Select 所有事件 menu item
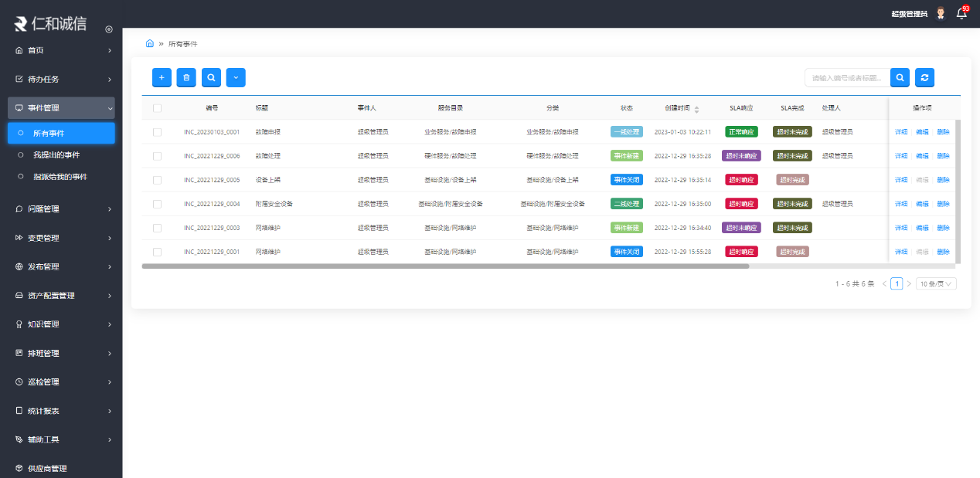Image resolution: width=980 pixels, height=478 pixels. tap(61, 133)
